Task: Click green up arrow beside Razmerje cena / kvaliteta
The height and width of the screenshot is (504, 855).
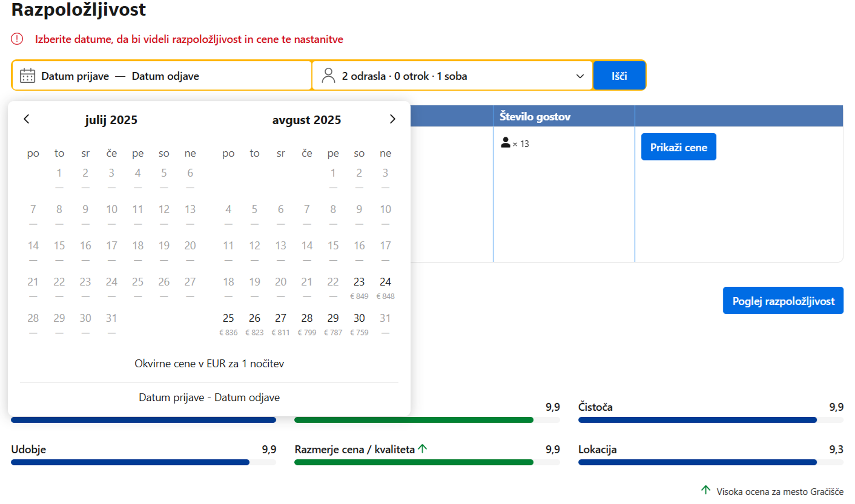Action: click(x=422, y=449)
